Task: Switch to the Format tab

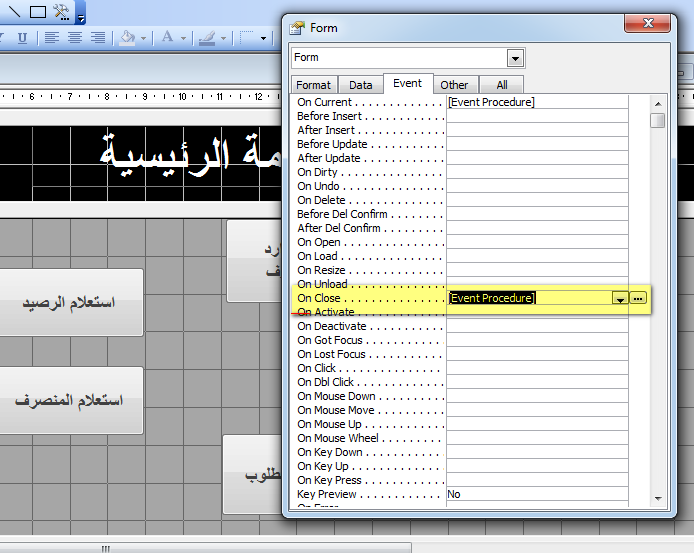Action: (x=313, y=85)
